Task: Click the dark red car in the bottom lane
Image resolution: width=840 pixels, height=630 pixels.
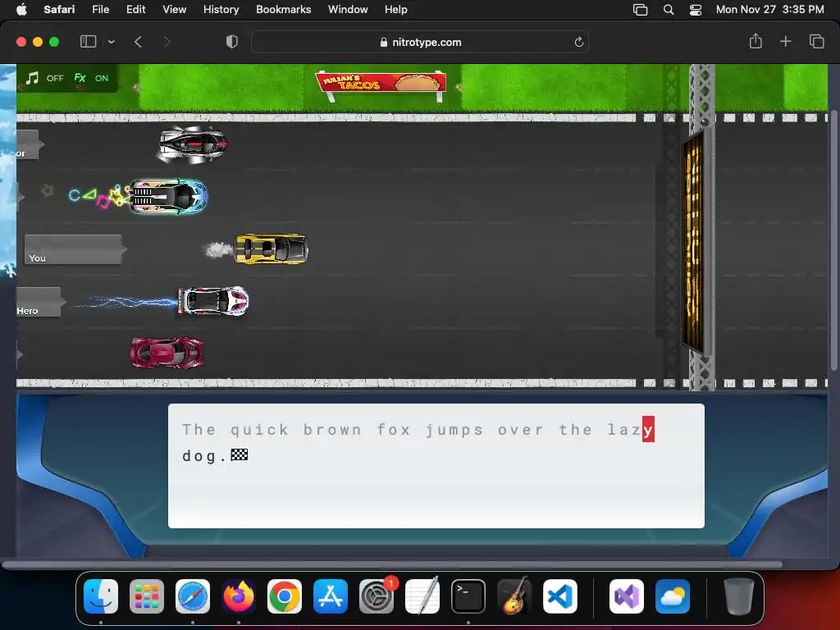Action: (x=167, y=353)
